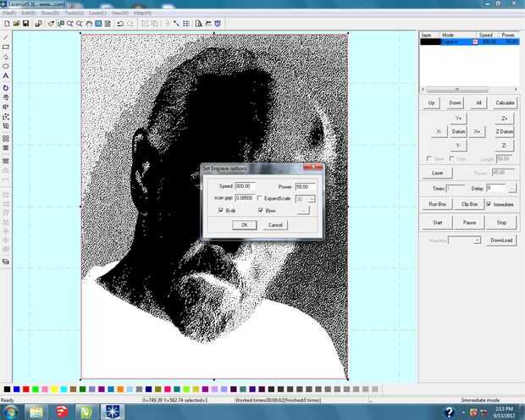
Task: Select the Zoom in magnifier icon
Action: (70, 24)
